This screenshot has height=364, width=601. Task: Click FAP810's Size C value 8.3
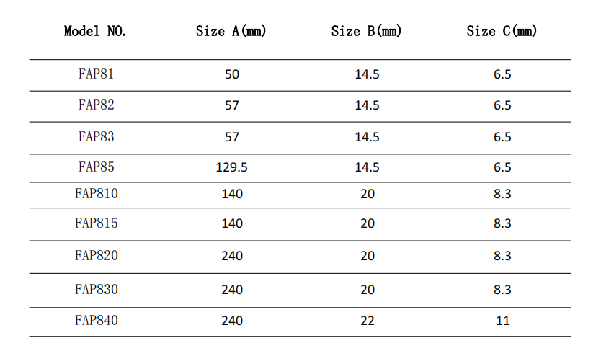502,194
